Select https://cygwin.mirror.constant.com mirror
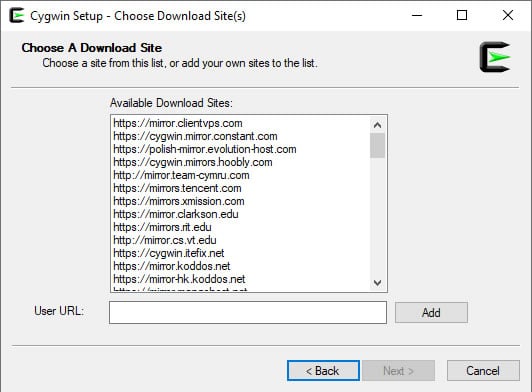This screenshot has height=392, width=532. pos(195,136)
